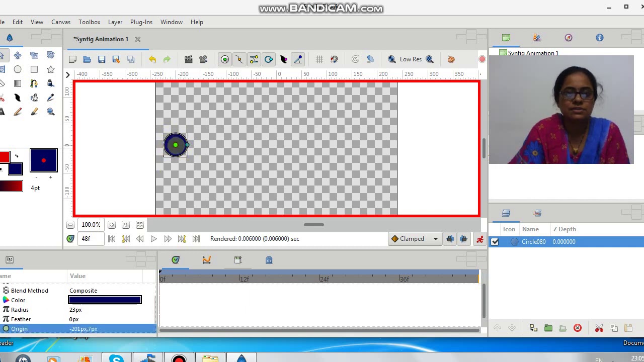
Task: Open the Plug-Ins menu
Action: tap(141, 22)
